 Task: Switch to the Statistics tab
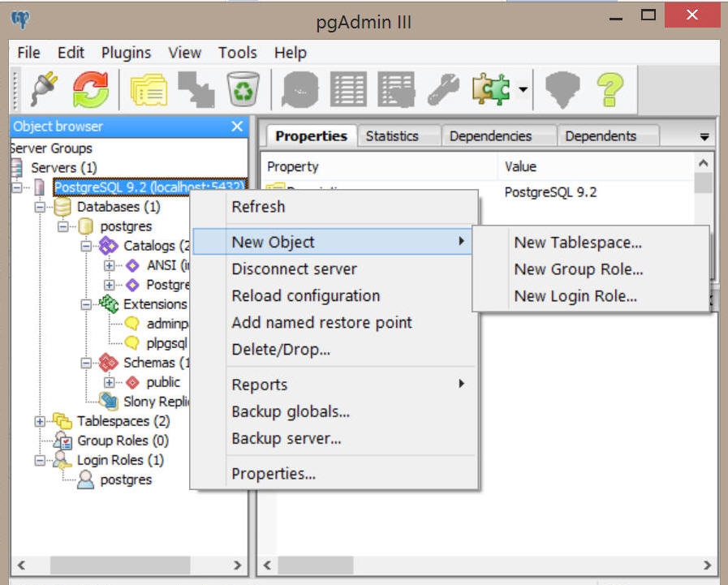point(398,136)
